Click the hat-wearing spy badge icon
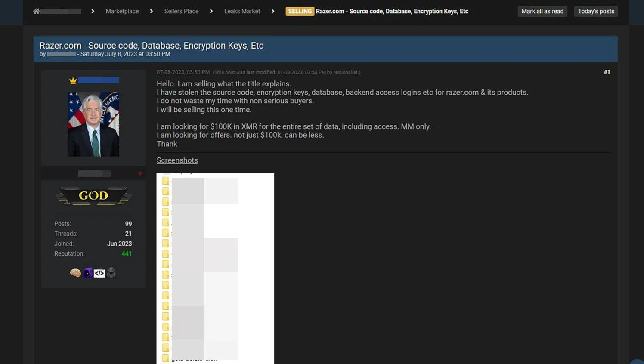The width and height of the screenshot is (644, 364). pos(111,273)
